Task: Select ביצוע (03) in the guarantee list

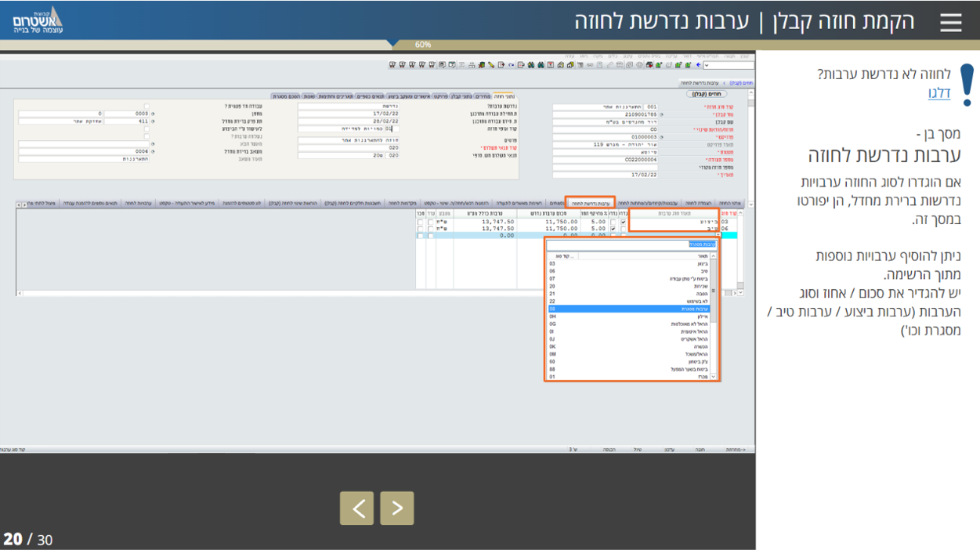Action: (629, 264)
